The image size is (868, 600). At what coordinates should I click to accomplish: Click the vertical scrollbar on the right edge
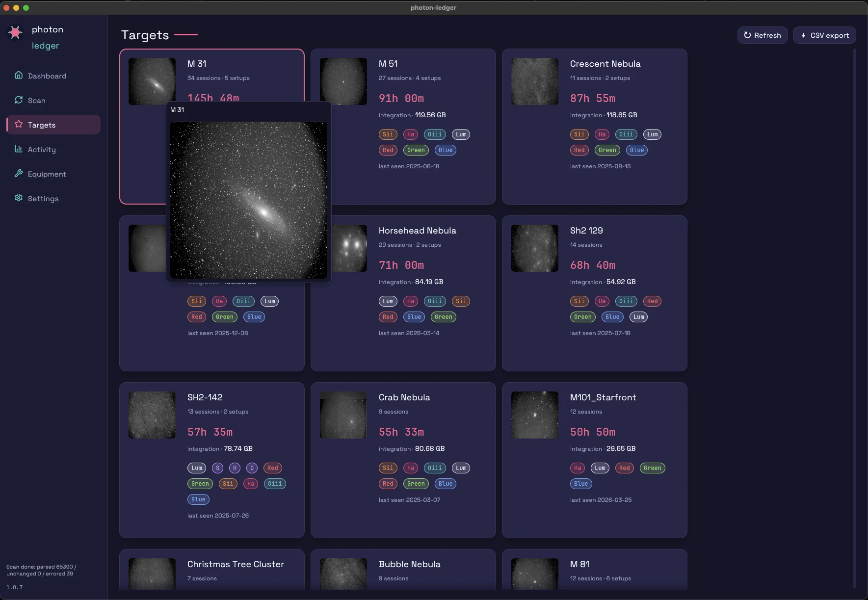pyautogui.click(x=855, y=318)
